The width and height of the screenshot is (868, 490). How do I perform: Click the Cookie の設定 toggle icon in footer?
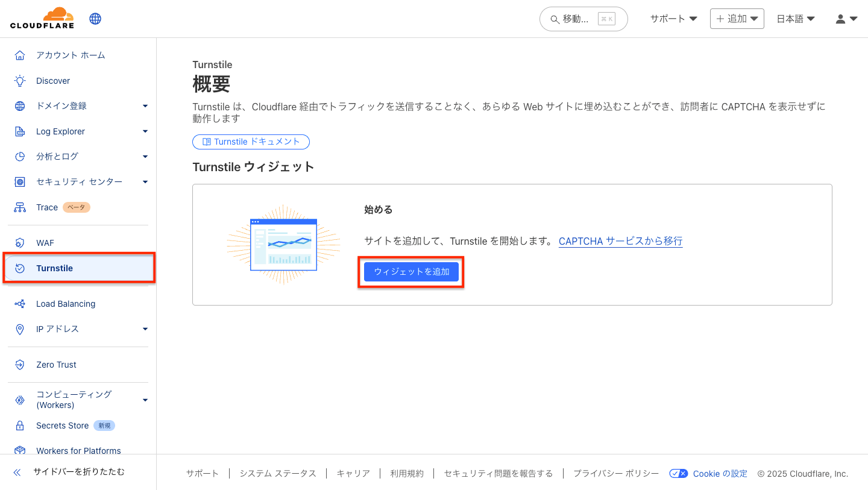678,473
